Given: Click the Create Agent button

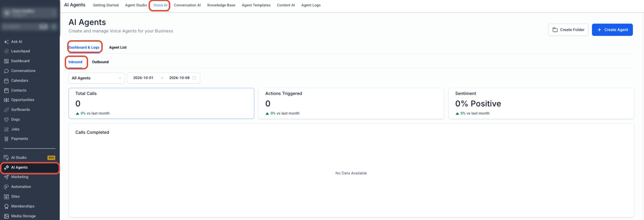Looking at the screenshot, I should point(612,30).
